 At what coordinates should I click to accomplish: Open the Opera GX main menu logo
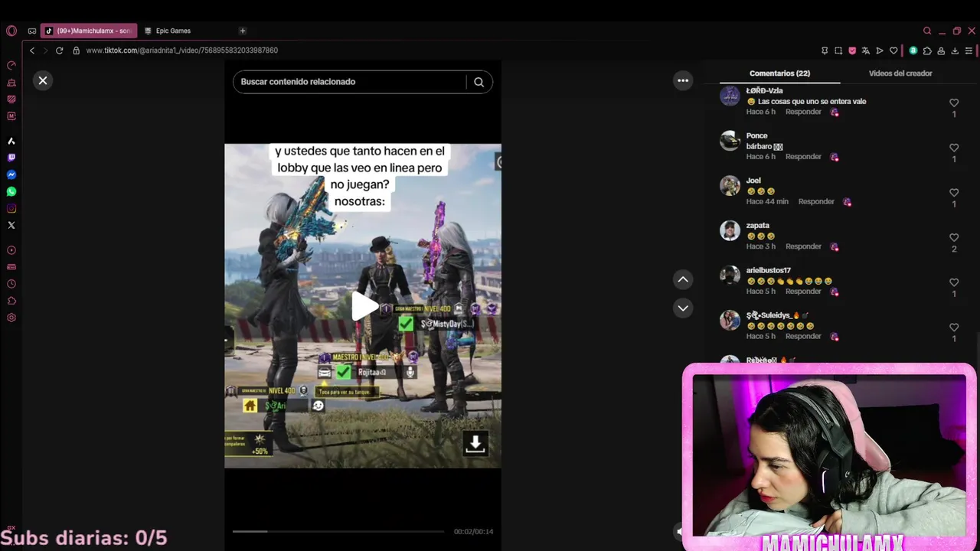pyautogui.click(x=11, y=31)
